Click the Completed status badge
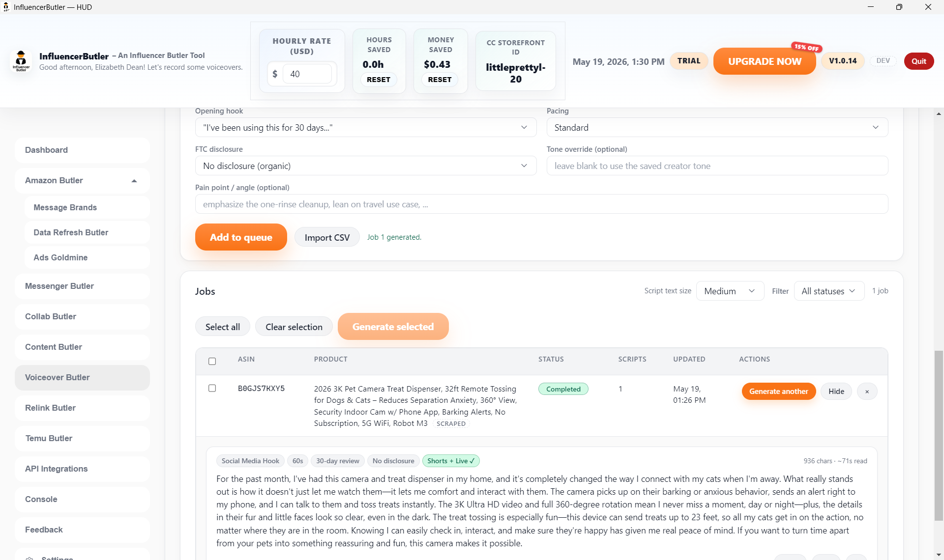 coord(563,389)
